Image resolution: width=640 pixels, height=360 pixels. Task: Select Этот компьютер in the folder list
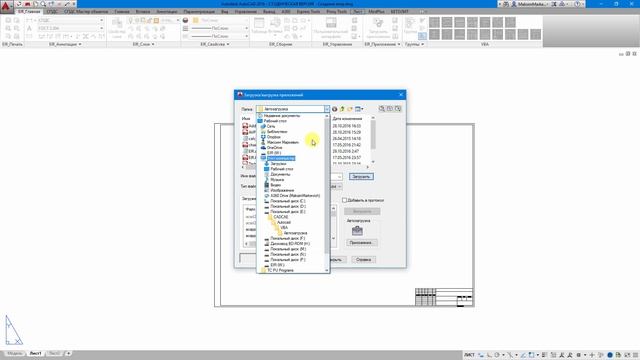(281, 158)
